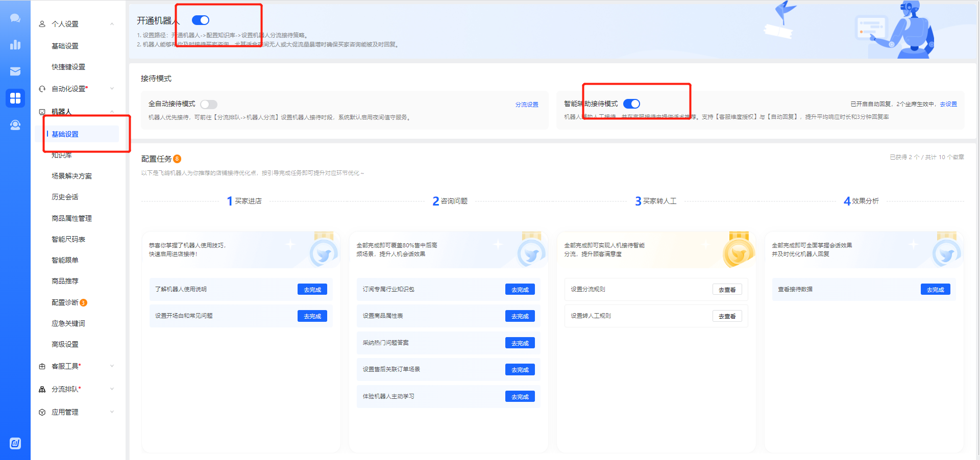Click the orange badge next to 配置诊断
The width and height of the screenshot is (980, 460).
84,302
